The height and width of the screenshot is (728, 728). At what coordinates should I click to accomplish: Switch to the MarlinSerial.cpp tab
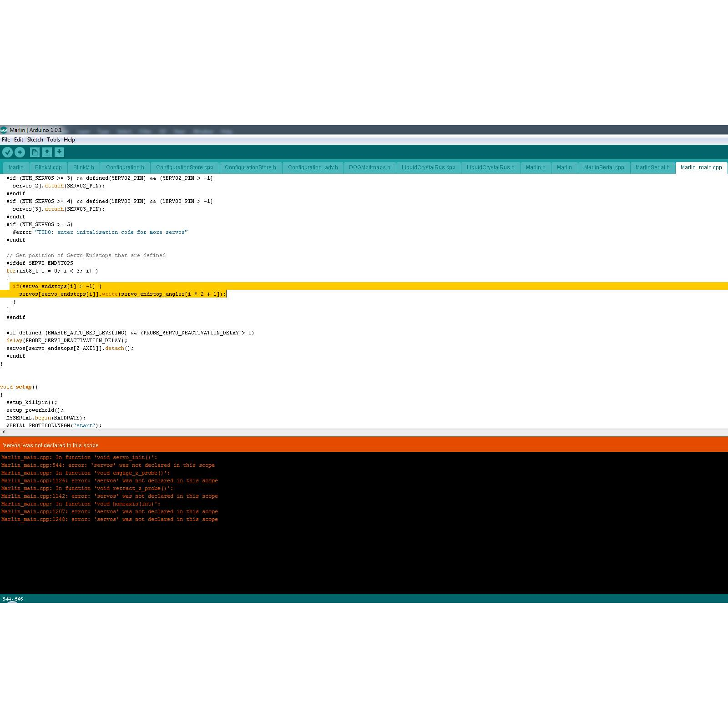click(x=604, y=167)
